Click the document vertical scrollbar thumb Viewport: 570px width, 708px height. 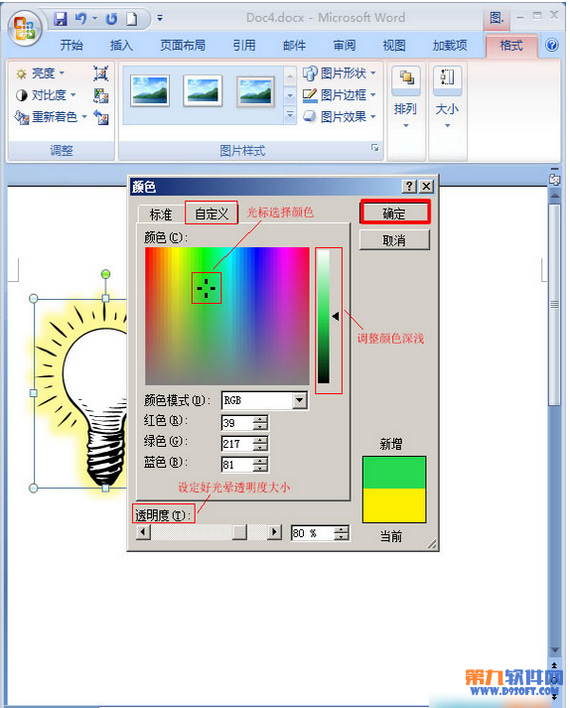554,305
